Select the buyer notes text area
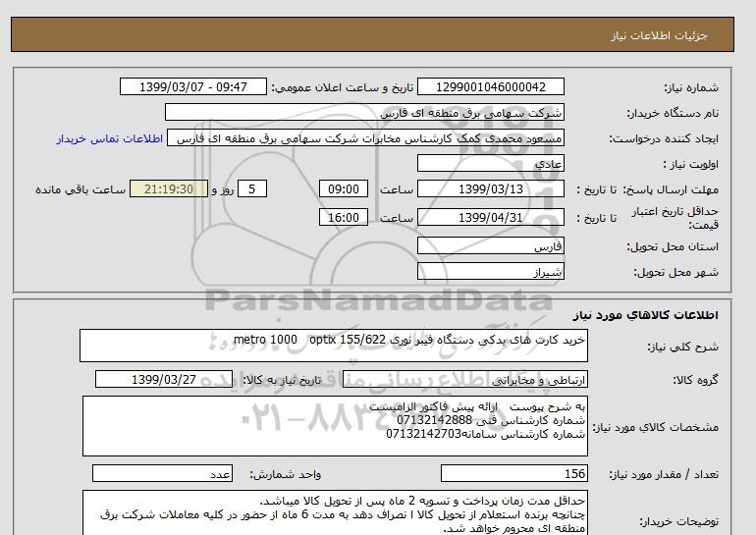The height and width of the screenshot is (535, 756). point(335,513)
